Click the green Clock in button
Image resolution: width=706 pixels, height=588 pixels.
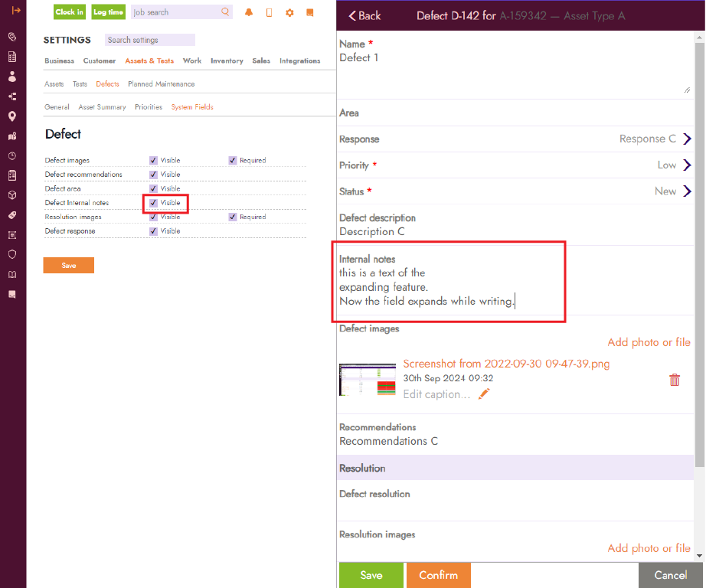(70, 12)
